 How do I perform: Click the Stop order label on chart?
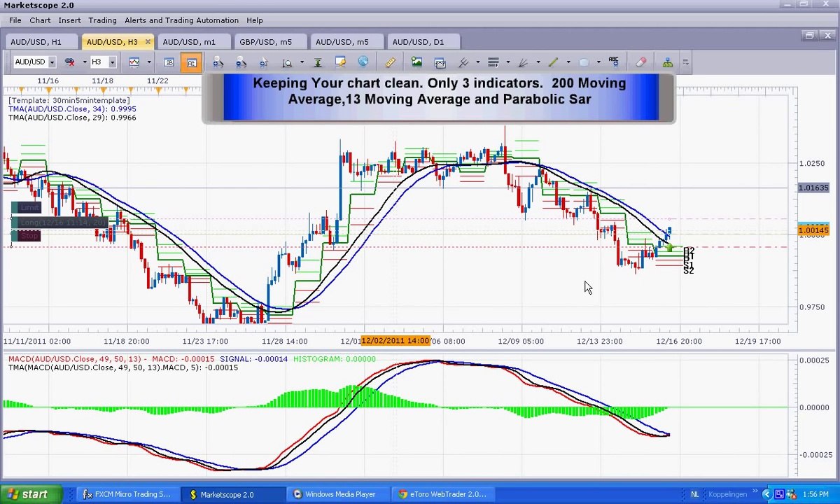(27, 236)
